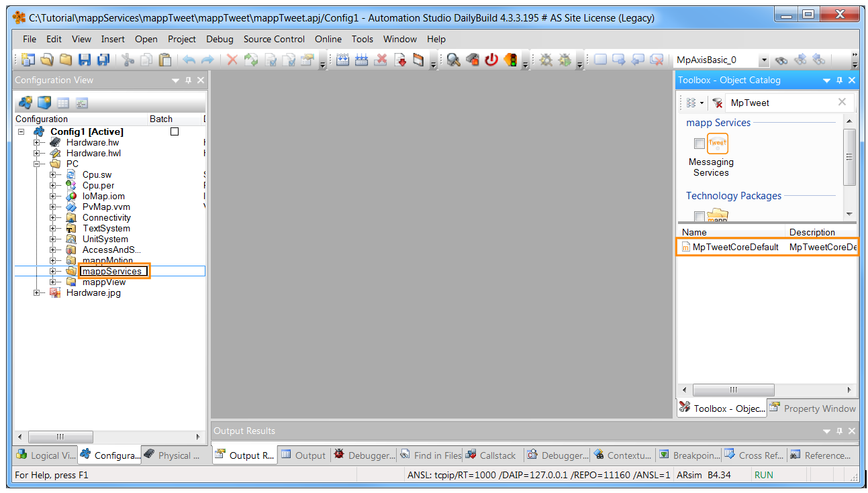The height and width of the screenshot is (493, 868).
Task: Open the Project menu
Action: pyautogui.click(x=182, y=39)
